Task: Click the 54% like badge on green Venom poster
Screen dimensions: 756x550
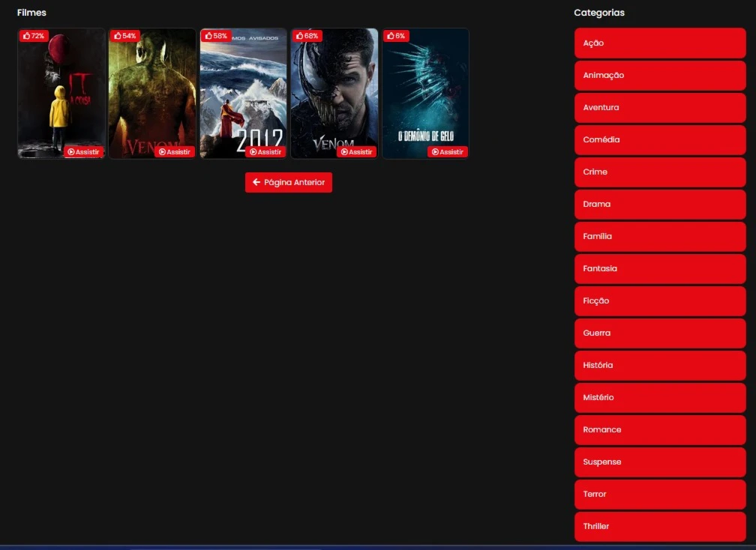Action: 124,36
